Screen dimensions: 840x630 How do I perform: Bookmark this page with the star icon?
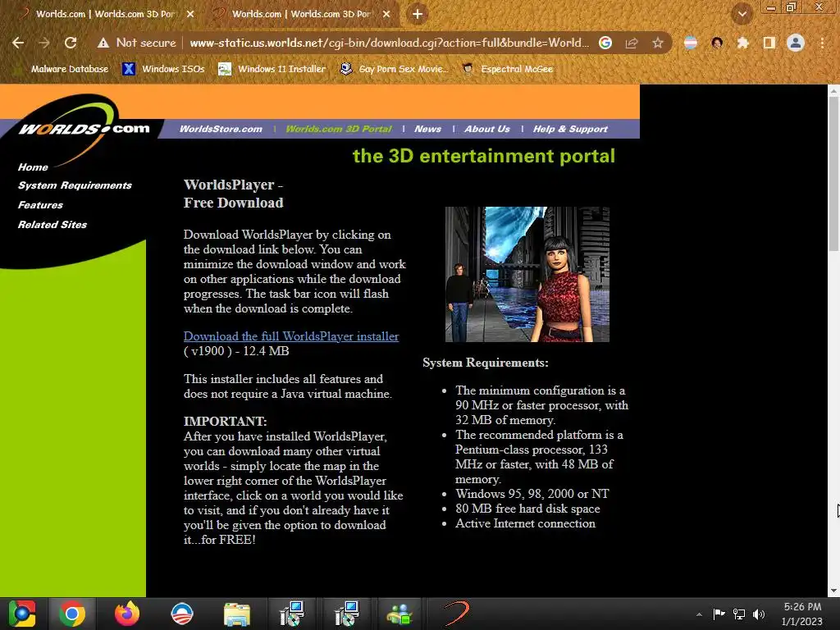click(x=658, y=43)
